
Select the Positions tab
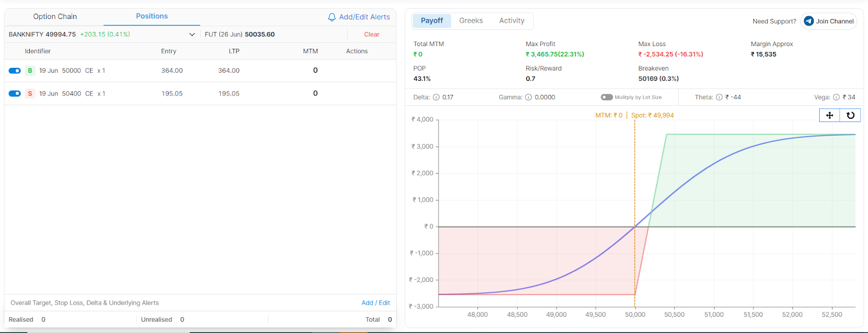pyautogui.click(x=152, y=16)
